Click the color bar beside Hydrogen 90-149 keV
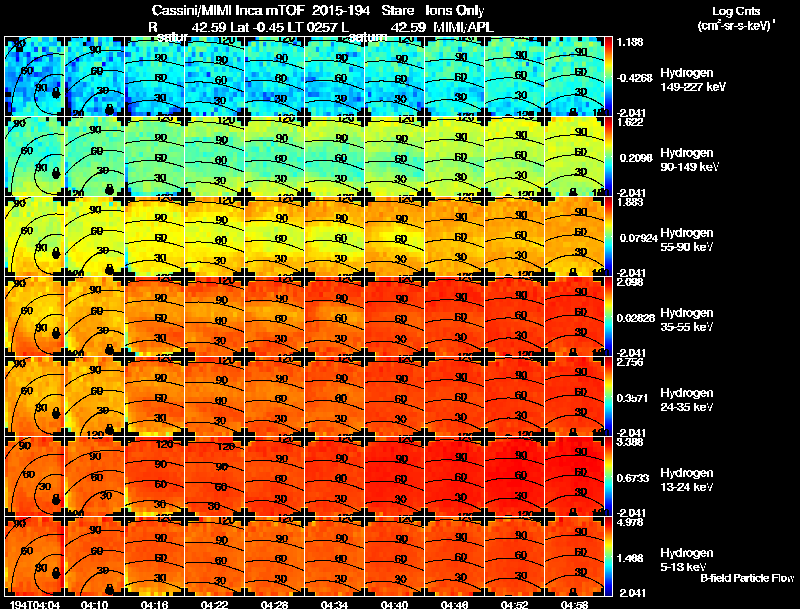Screen dimensions: 800x609 tap(608, 156)
